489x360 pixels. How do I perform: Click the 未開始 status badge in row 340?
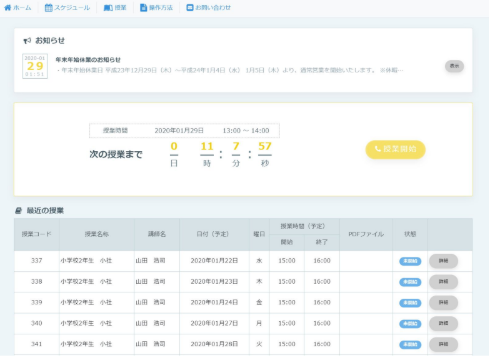click(x=410, y=324)
